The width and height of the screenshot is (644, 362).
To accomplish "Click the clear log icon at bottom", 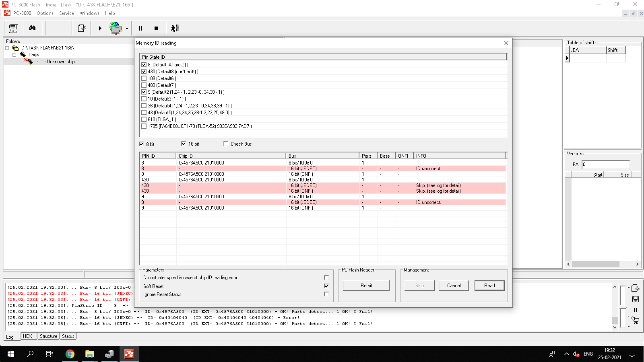I will [x=636, y=321].
